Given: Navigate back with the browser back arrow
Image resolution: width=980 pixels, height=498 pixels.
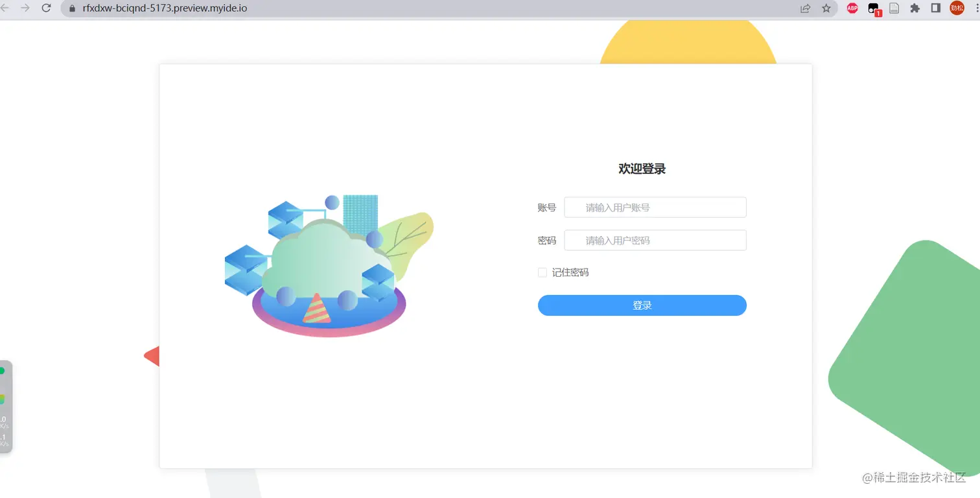Looking at the screenshot, I should pos(6,8).
